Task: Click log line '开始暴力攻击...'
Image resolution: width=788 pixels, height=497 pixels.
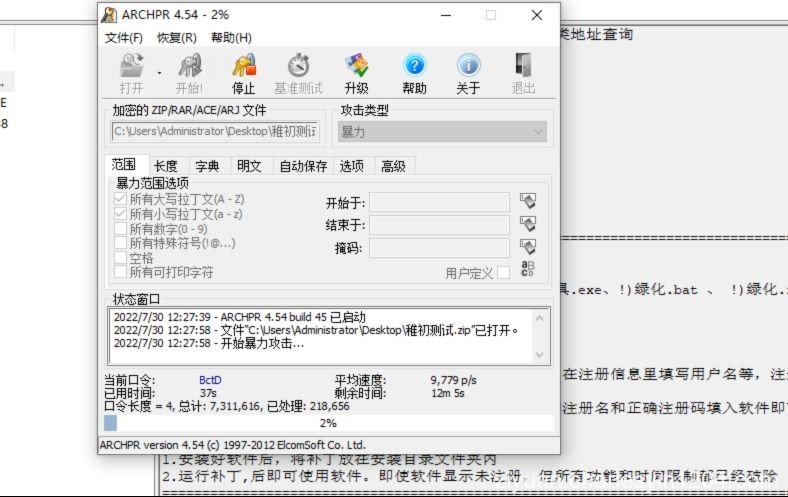Action: coord(209,343)
